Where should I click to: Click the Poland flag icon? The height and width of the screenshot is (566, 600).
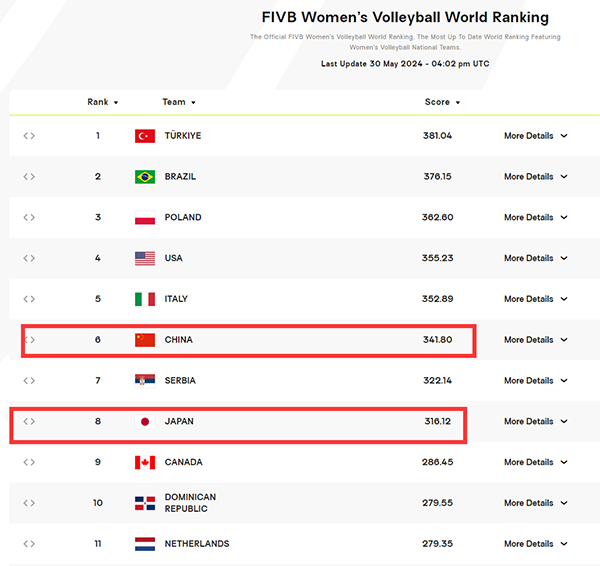[x=145, y=217]
